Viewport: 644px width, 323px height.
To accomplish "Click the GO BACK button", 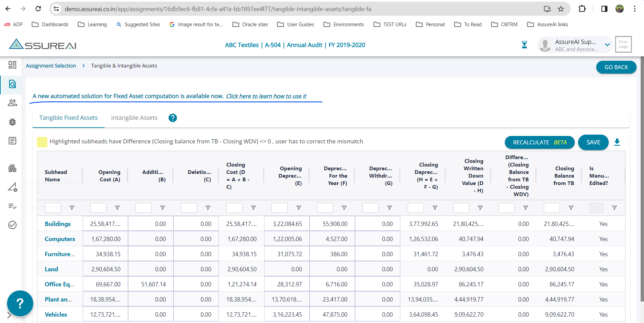I will [x=616, y=67].
